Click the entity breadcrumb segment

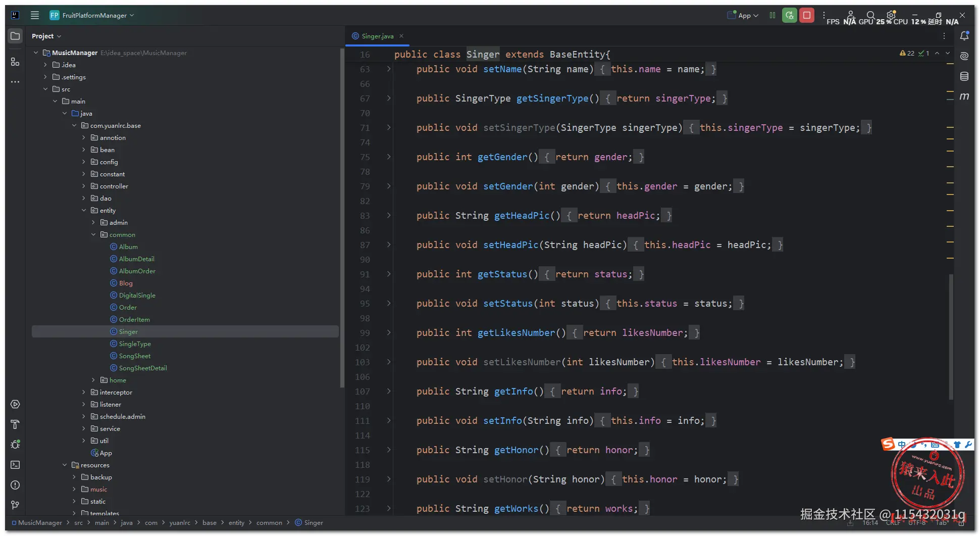236,523
